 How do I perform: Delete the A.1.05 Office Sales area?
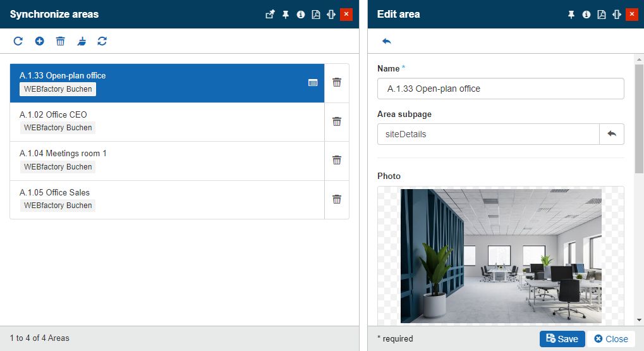click(x=337, y=199)
